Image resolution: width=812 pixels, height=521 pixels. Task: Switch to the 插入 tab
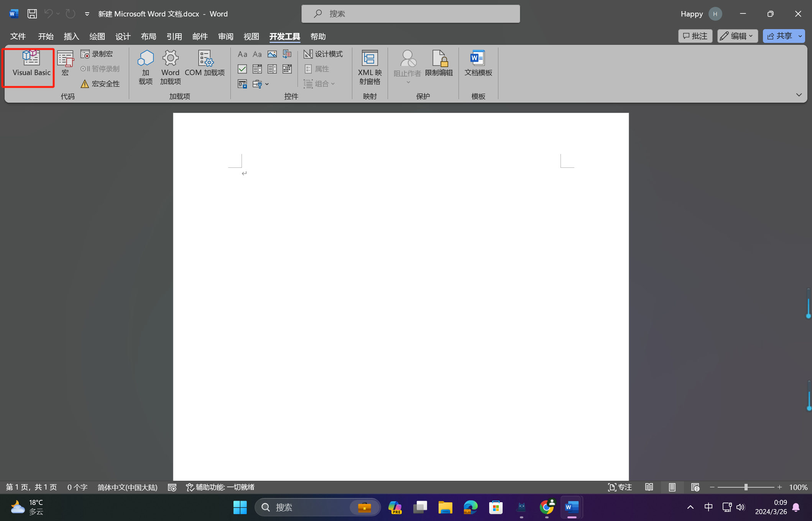pos(71,36)
